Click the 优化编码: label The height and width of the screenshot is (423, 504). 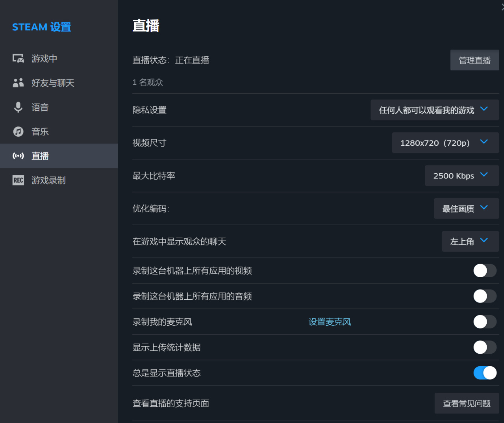[x=151, y=208]
